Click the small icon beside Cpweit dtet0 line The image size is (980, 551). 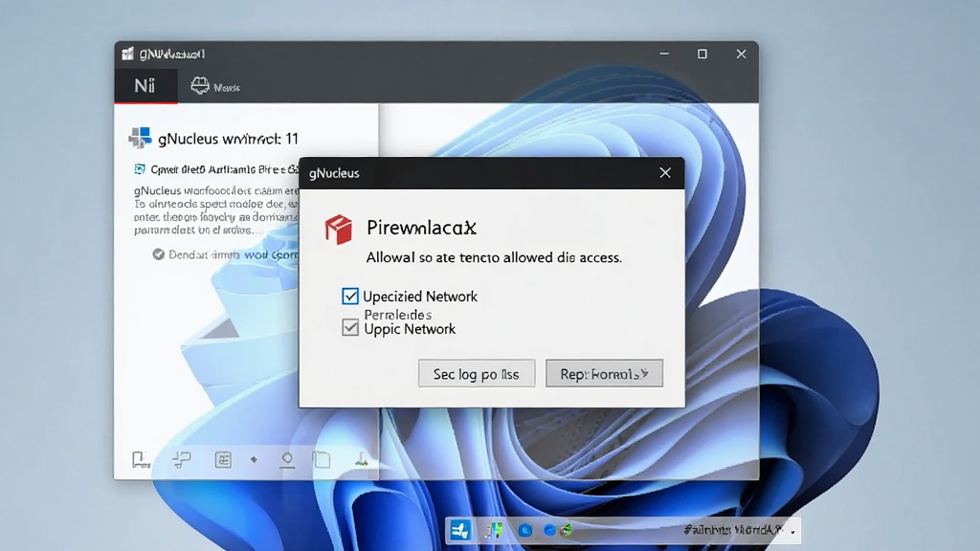140,169
